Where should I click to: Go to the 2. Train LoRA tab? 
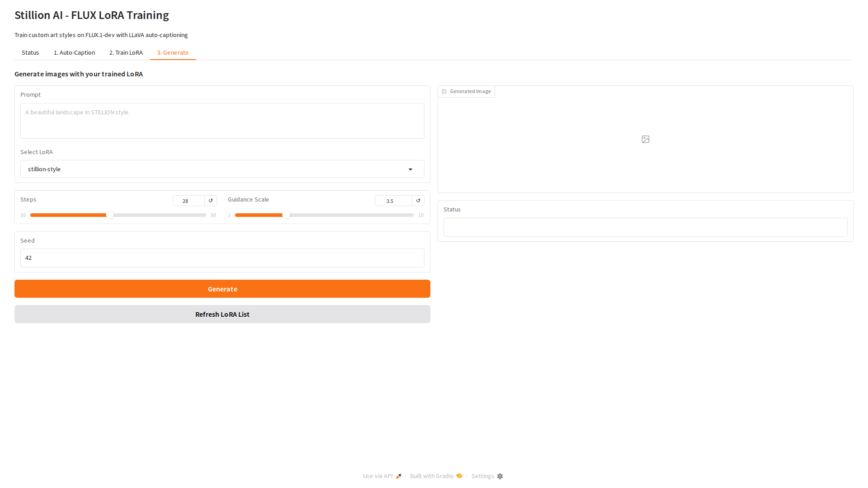click(126, 53)
